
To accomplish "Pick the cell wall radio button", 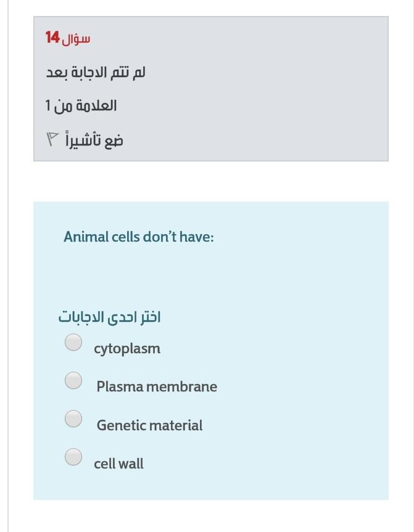I will click(x=73, y=457).
